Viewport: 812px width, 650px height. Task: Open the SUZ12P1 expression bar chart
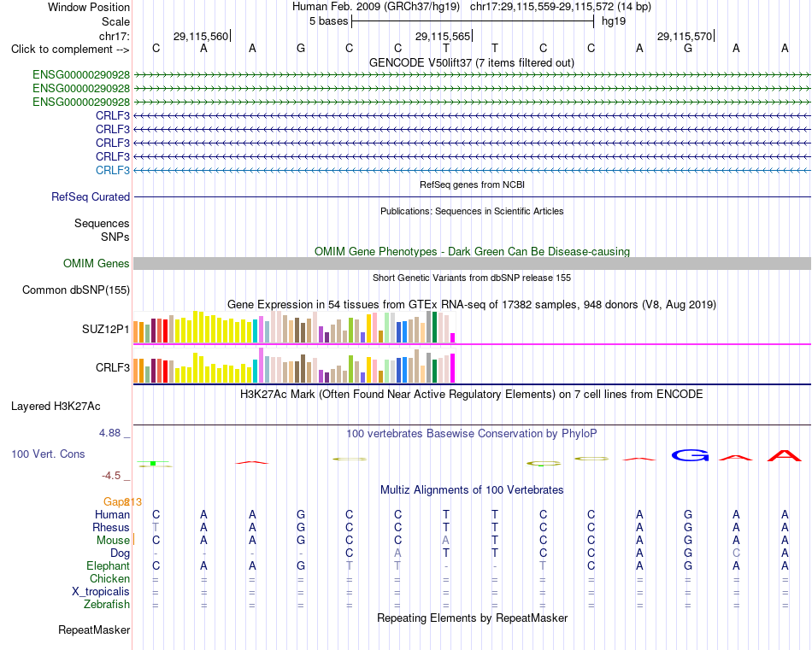pos(294,327)
